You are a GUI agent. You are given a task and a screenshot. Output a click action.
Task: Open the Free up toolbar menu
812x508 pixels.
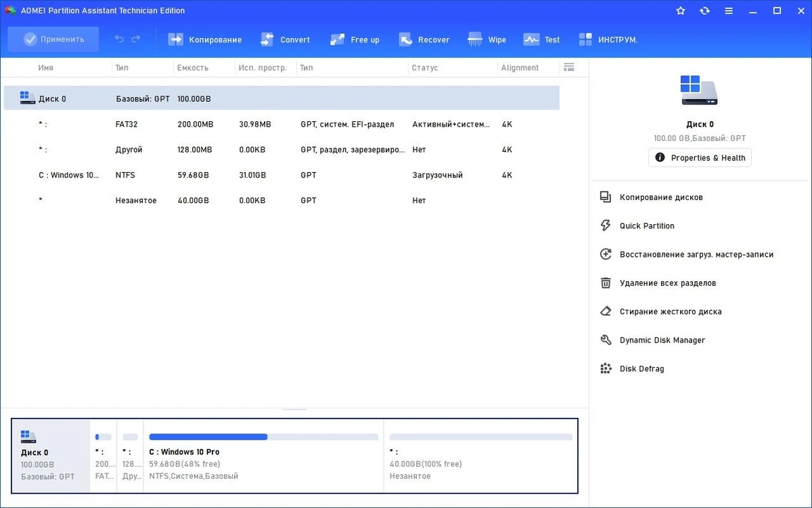355,40
